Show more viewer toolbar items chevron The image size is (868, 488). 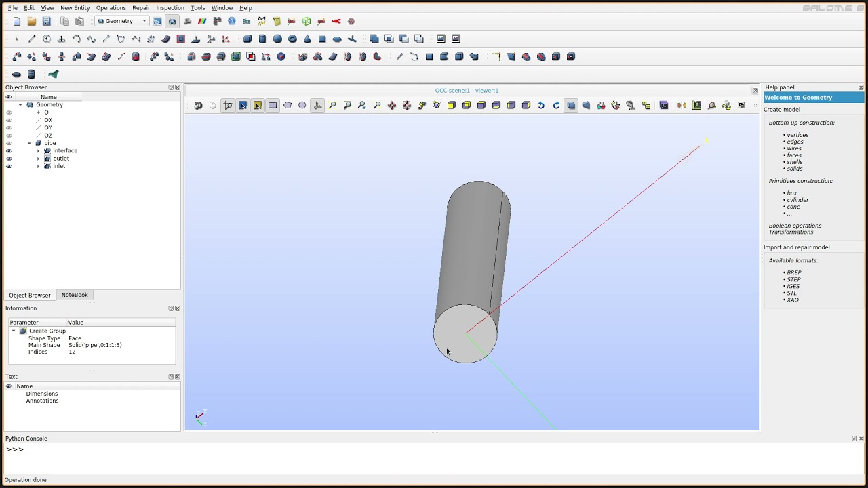coord(755,105)
